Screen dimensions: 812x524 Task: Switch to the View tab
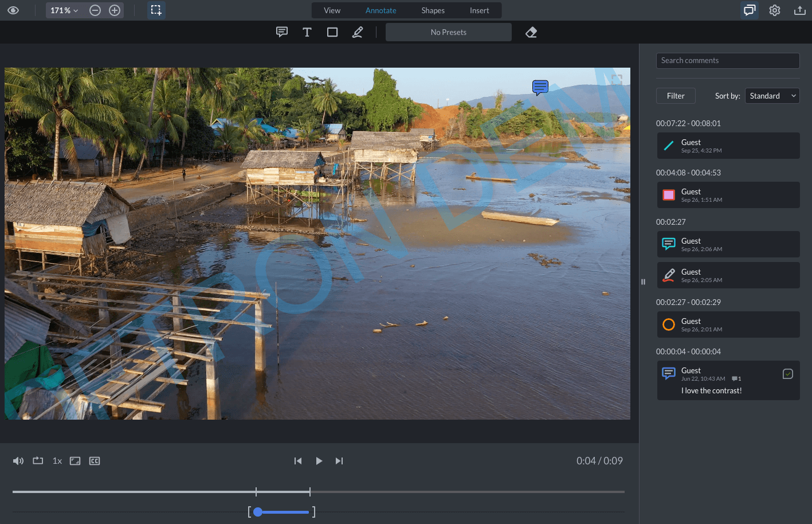pyautogui.click(x=332, y=10)
